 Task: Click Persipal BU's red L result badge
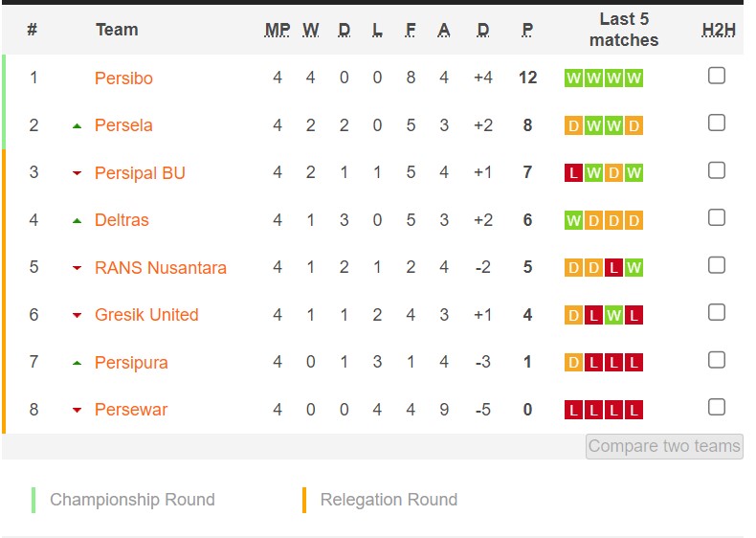click(574, 173)
